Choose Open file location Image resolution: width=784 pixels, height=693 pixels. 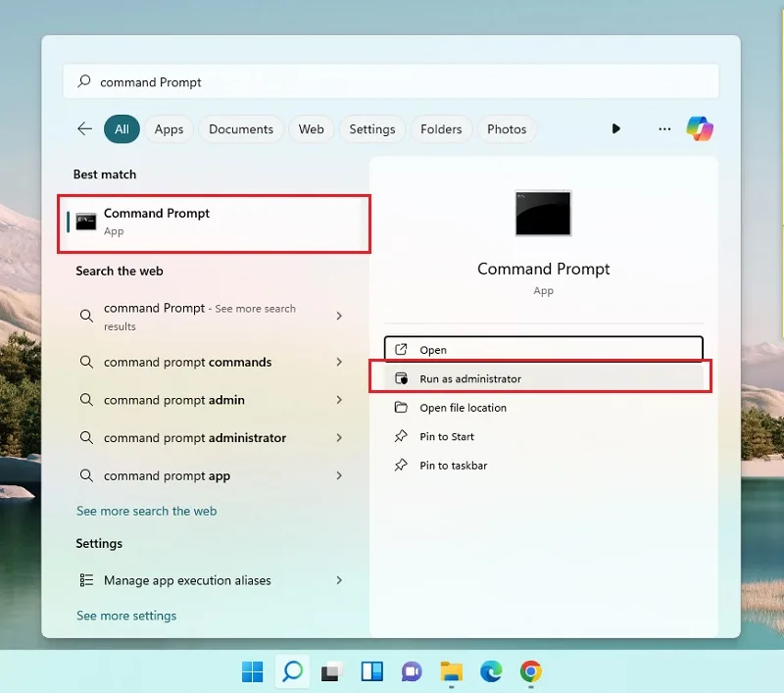(x=544, y=408)
